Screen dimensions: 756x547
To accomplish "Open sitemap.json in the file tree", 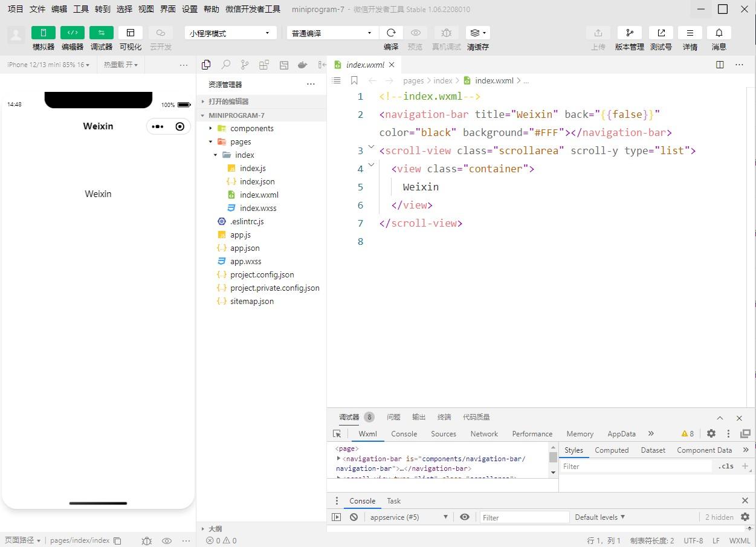I will pyautogui.click(x=261, y=301).
